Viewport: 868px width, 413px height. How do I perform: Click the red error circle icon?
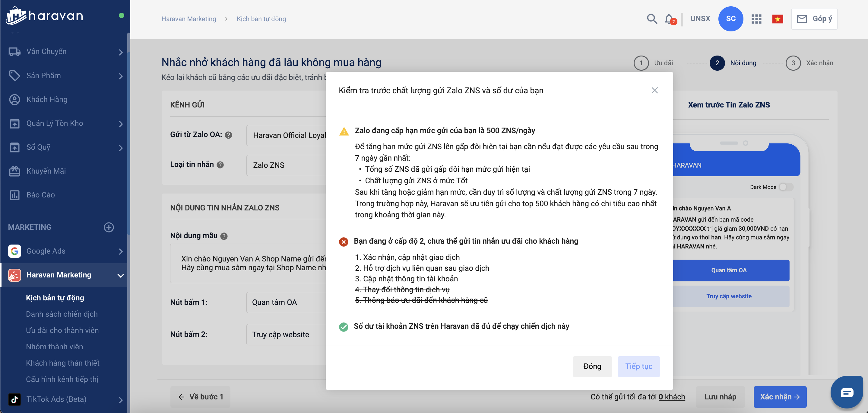343,242
